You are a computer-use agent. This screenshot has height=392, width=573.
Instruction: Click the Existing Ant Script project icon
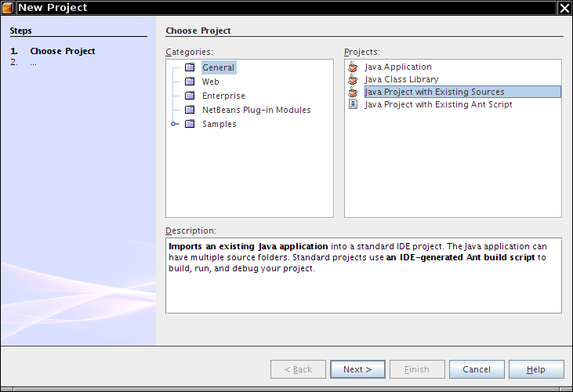(x=353, y=104)
